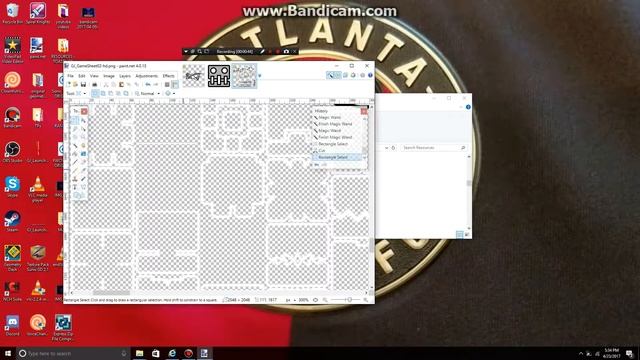The image size is (640, 360).
Task: Select the Eraser tool
Action: coord(83,162)
